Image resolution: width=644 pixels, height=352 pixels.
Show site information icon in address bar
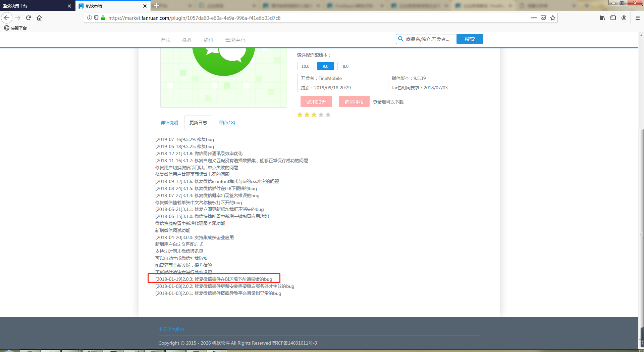click(x=90, y=18)
